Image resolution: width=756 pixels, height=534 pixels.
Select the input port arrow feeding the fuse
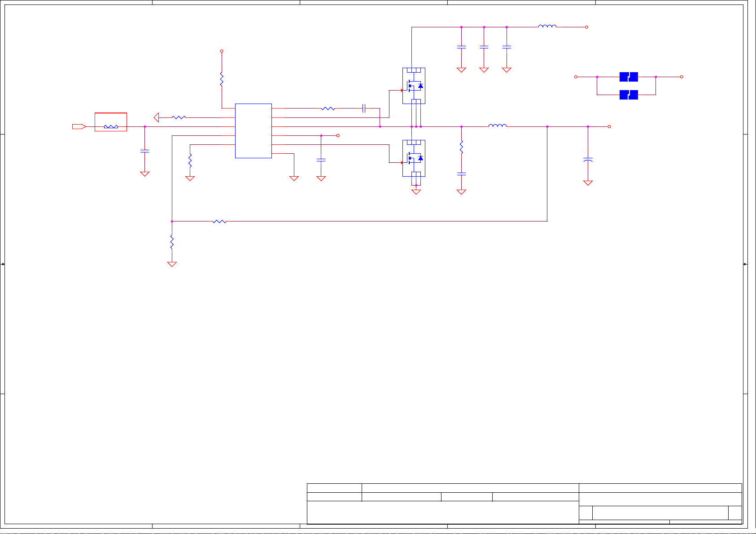[79, 126]
